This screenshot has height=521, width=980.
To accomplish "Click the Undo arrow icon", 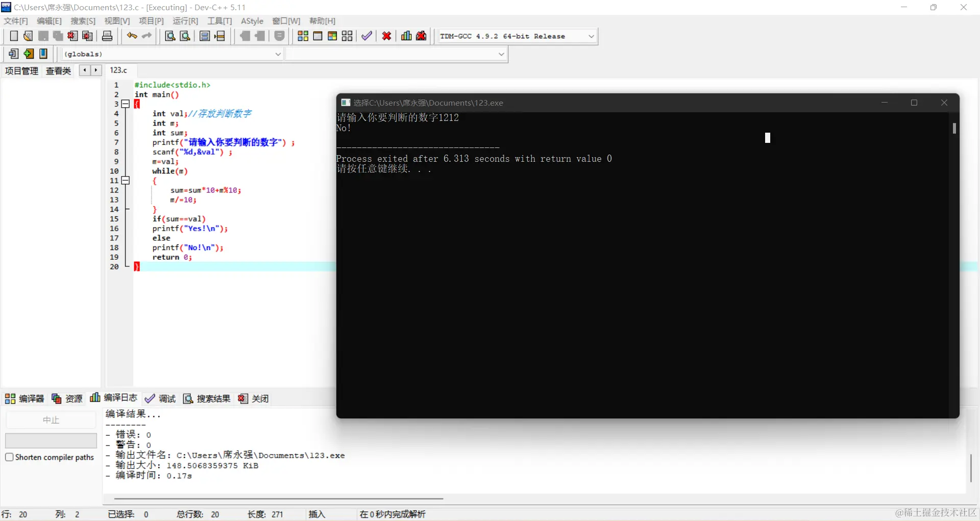I will tap(132, 36).
